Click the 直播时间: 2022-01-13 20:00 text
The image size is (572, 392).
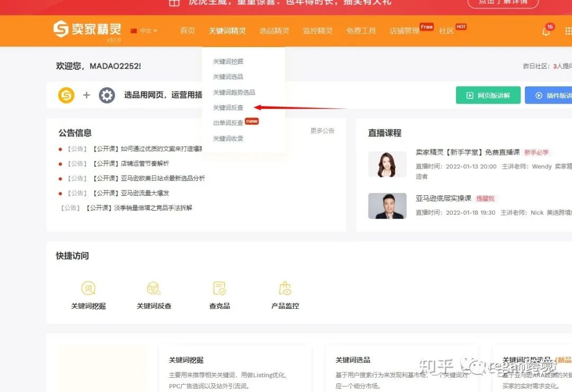[x=456, y=167]
